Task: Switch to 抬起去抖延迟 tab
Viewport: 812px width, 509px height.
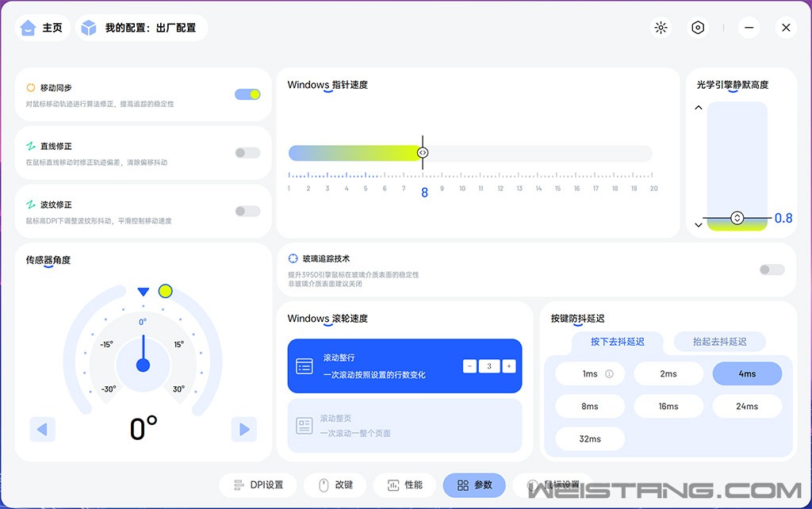Action: 720,342
